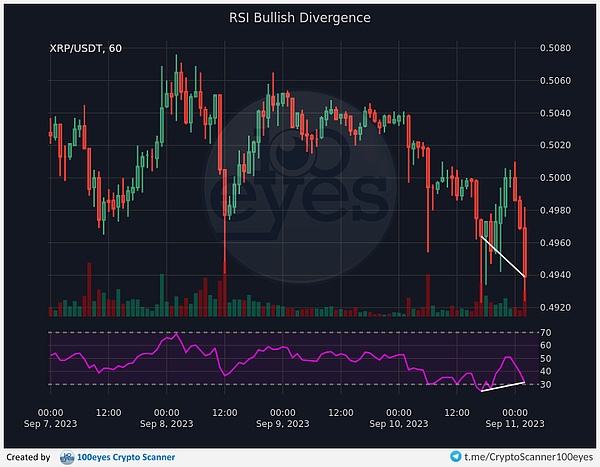Select the Sep 7, 2023 date label
The height and width of the screenshot is (467, 600).
[x=51, y=424]
